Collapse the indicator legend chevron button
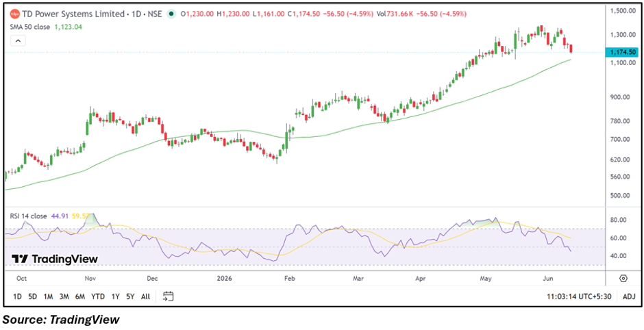The height and width of the screenshot is (330, 644). [18, 40]
